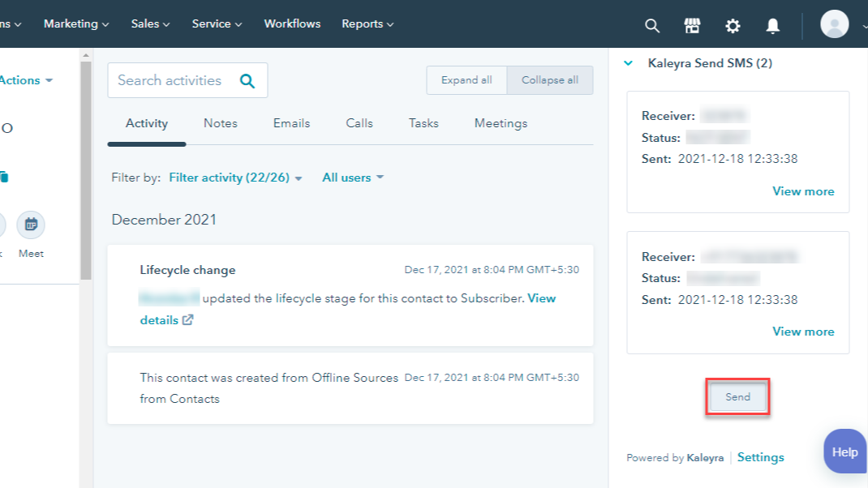Click the search magnifier icon in top bar

click(652, 25)
